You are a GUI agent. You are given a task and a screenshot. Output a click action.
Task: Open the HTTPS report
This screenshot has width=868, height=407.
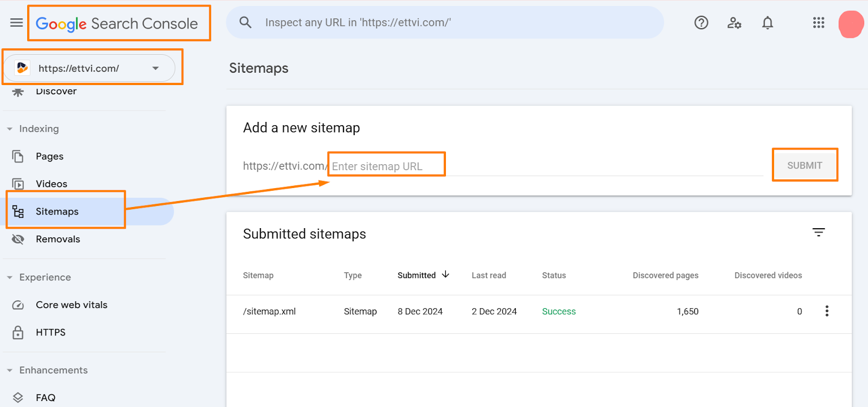[50, 332]
